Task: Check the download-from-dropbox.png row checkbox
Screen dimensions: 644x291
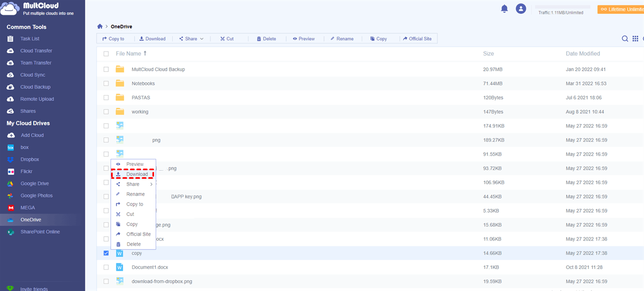Action: pos(106,281)
